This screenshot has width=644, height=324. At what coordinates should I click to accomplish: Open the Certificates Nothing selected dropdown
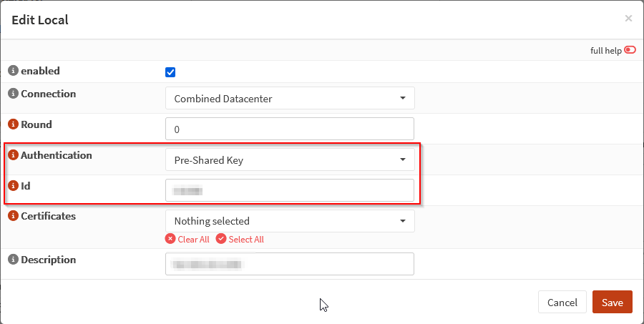click(290, 221)
